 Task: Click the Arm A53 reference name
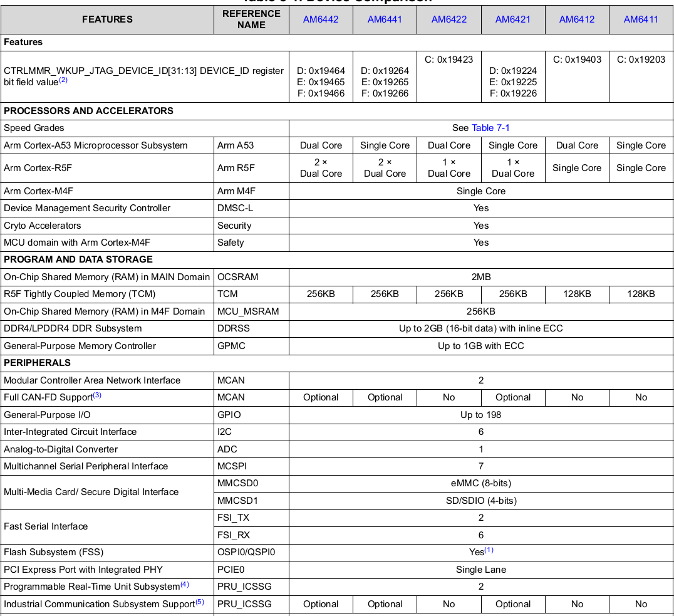click(236, 145)
